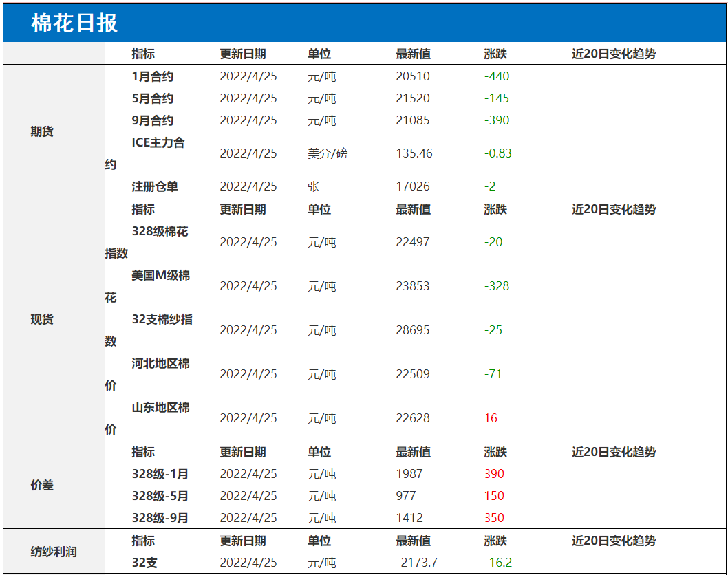Click the -328 change value

pyautogui.click(x=497, y=286)
